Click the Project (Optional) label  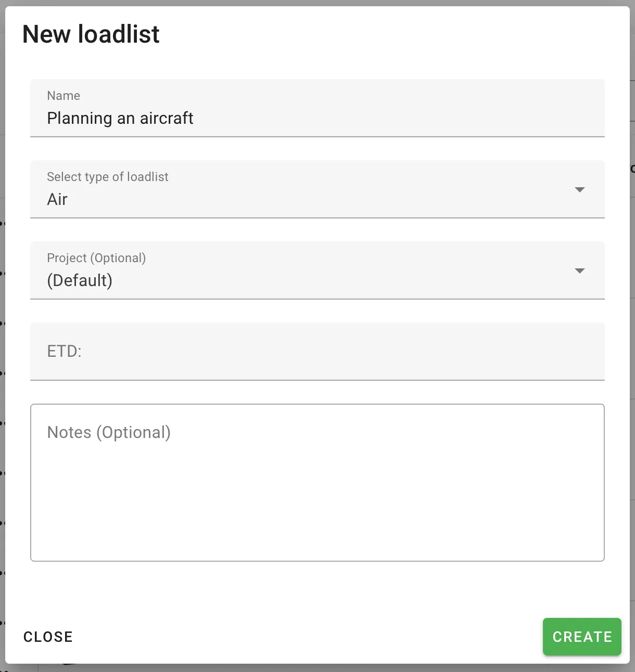(x=96, y=257)
